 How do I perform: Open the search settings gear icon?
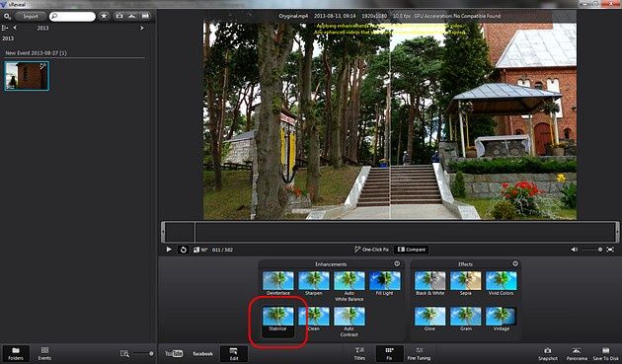point(7,16)
